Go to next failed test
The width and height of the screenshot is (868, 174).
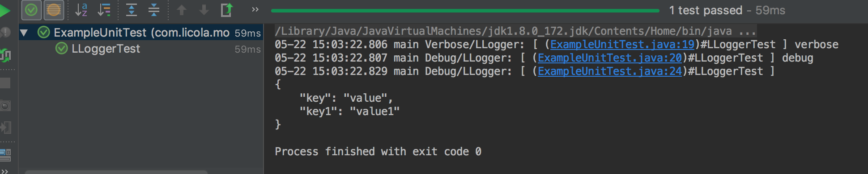(x=204, y=10)
